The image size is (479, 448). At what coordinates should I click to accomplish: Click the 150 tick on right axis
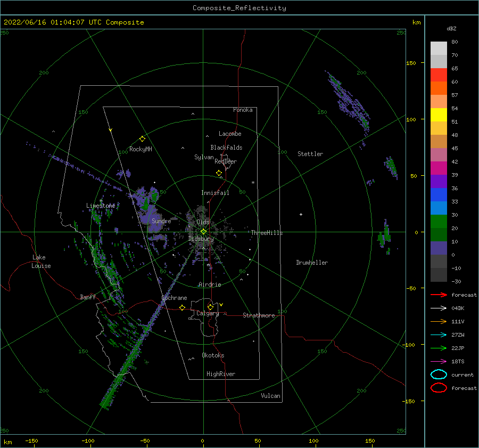coord(411,63)
